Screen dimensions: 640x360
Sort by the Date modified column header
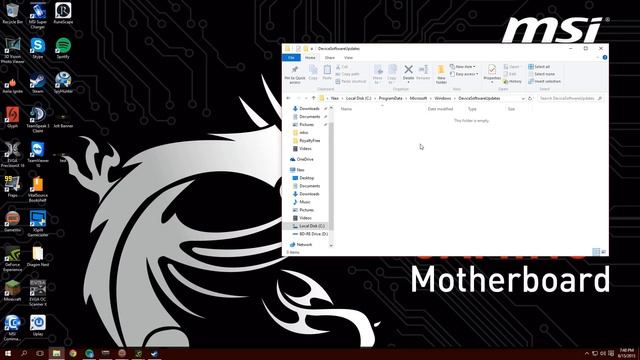pyautogui.click(x=440, y=109)
